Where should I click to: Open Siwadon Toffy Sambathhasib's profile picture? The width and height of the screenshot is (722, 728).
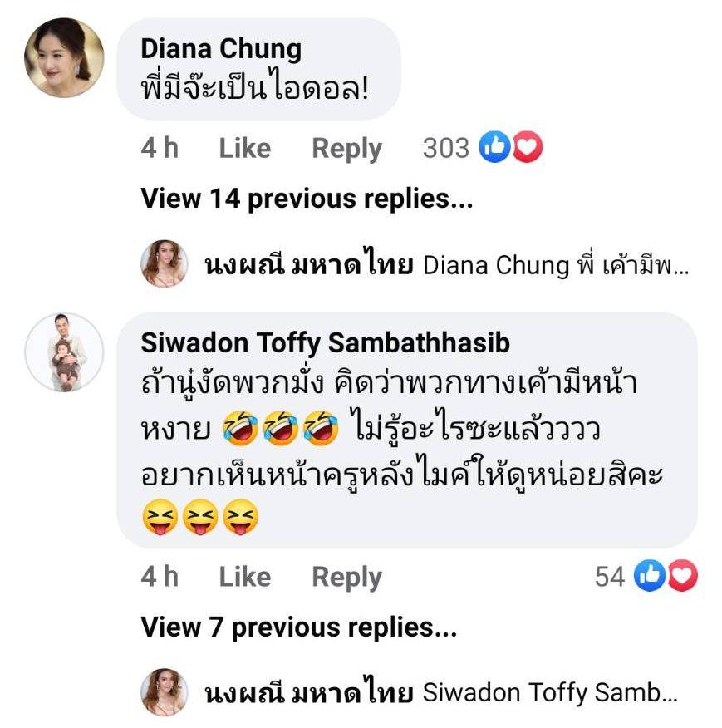64,352
